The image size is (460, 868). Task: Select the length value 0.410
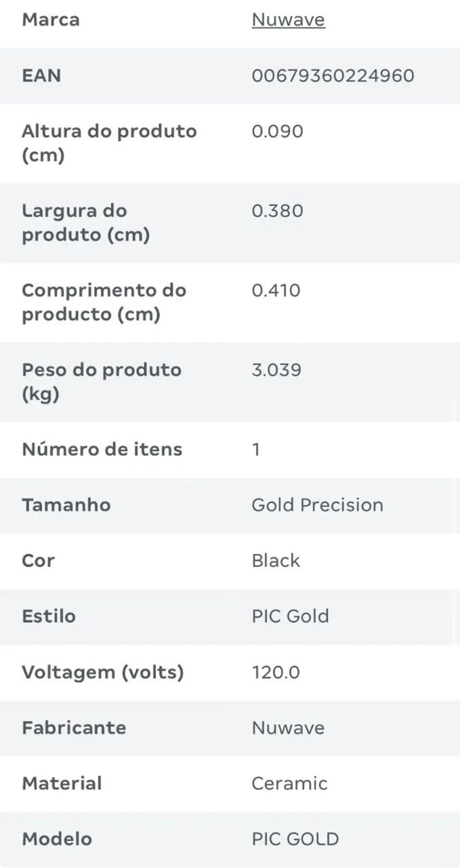276,290
